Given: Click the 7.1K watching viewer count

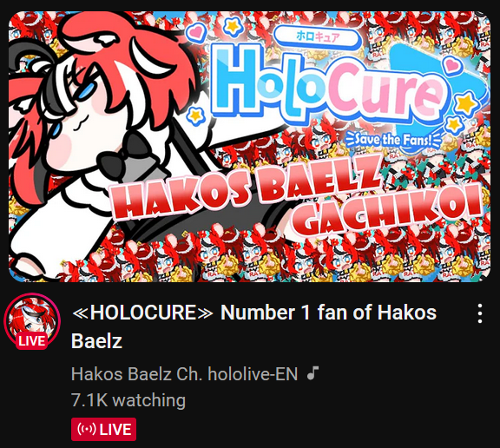Looking at the screenshot, I should pyautogui.click(x=128, y=400).
